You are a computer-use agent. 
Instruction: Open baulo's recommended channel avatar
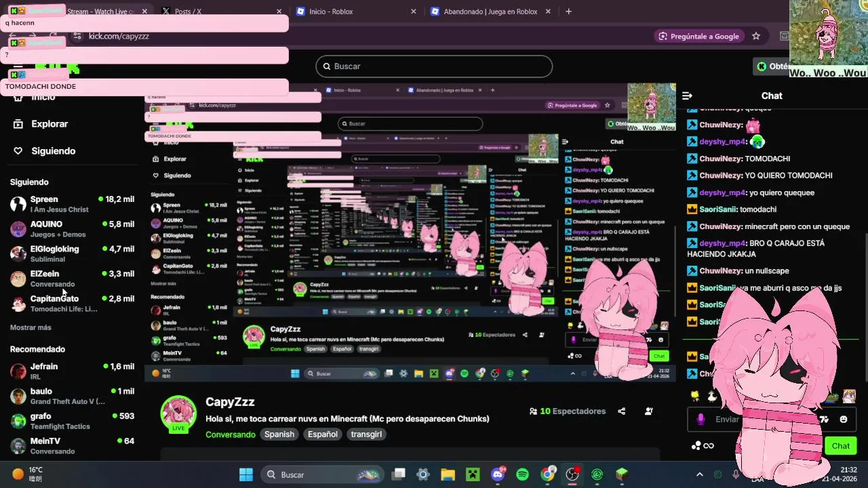(18, 396)
